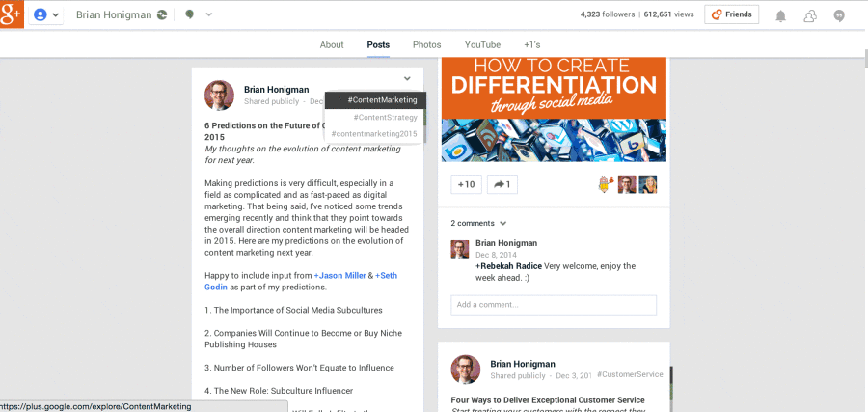Image resolution: width=868 pixels, height=412 pixels.
Task: Go to the Photos tab
Action: point(427,44)
